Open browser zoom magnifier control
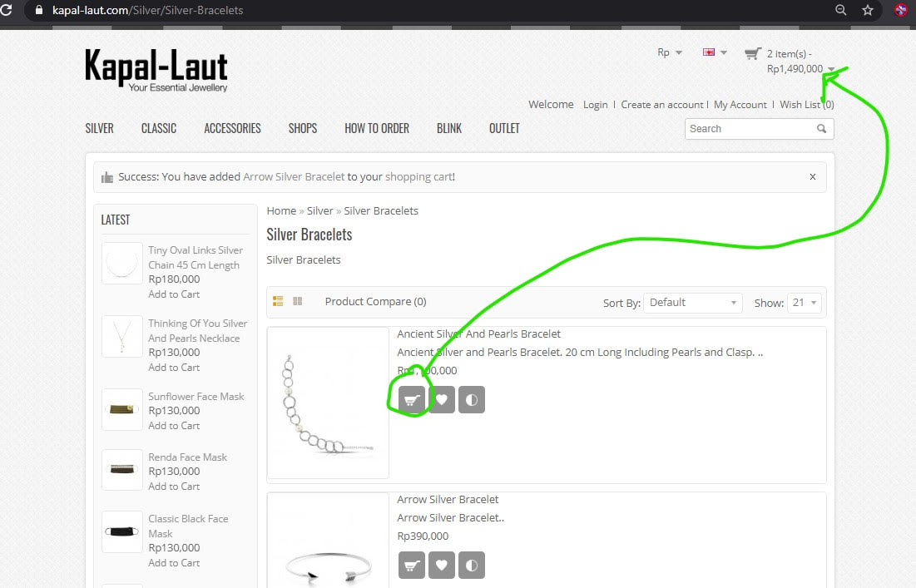This screenshot has width=916, height=588. tap(840, 10)
